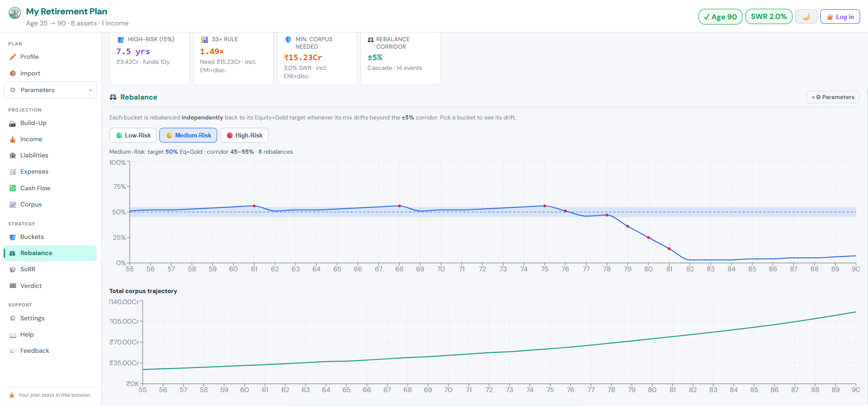Click the '8 rebalances' count text

point(276,152)
